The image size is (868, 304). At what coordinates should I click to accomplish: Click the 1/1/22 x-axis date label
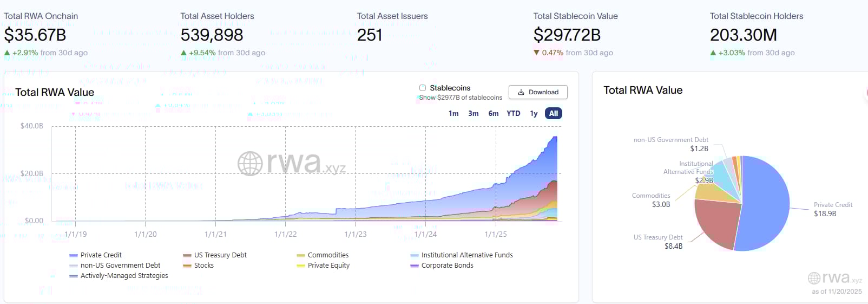[x=285, y=234]
